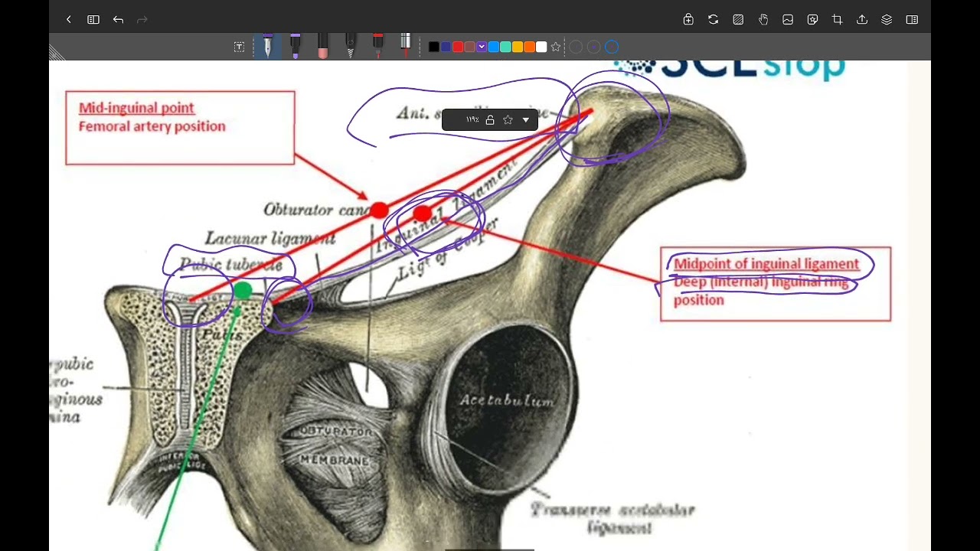The height and width of the screenshot is (551, 980).
Task: Select the text box tool
Action: (239, 47)
